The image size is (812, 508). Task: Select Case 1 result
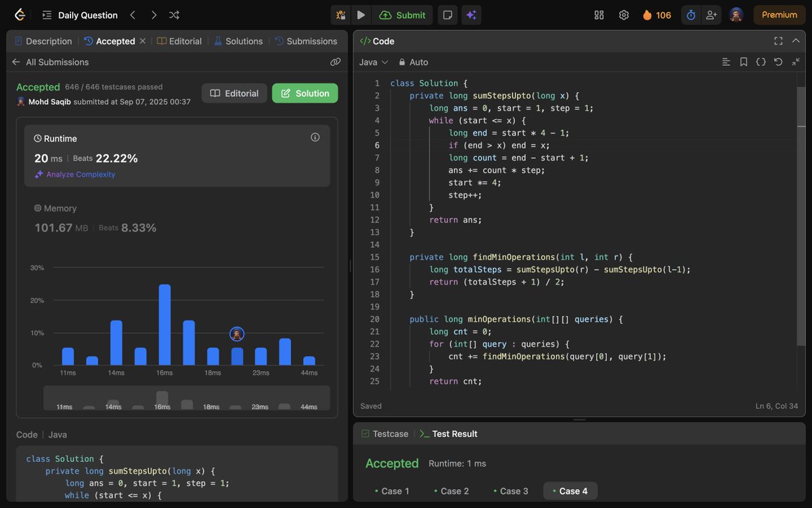click(392, 491)
